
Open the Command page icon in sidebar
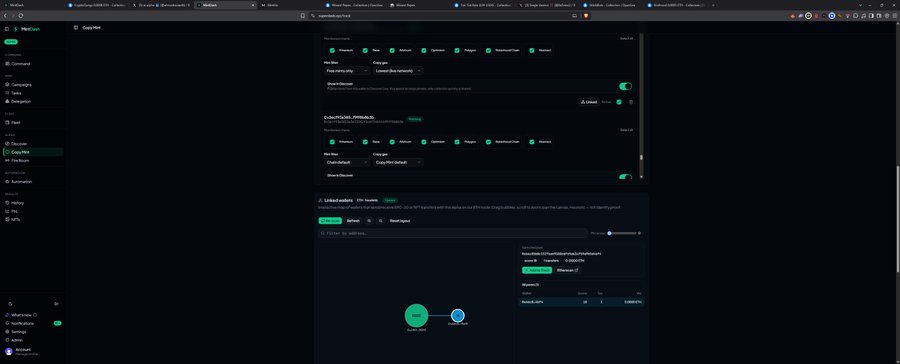[7, 64]
